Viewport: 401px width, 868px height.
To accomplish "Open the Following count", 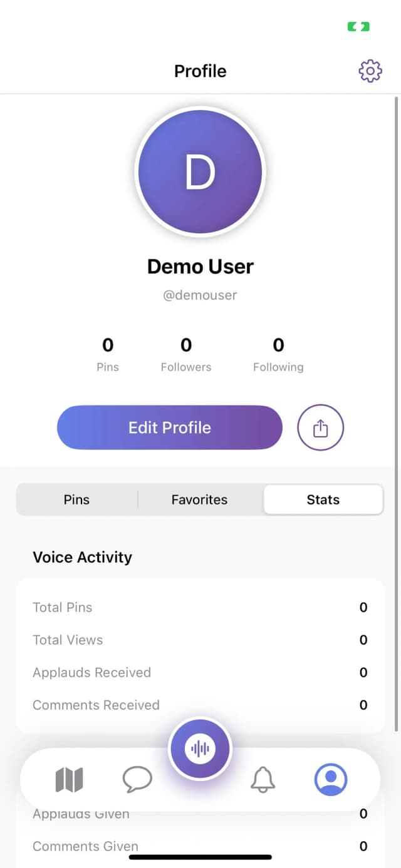I will pyautogui.click(x=278, y=354).
